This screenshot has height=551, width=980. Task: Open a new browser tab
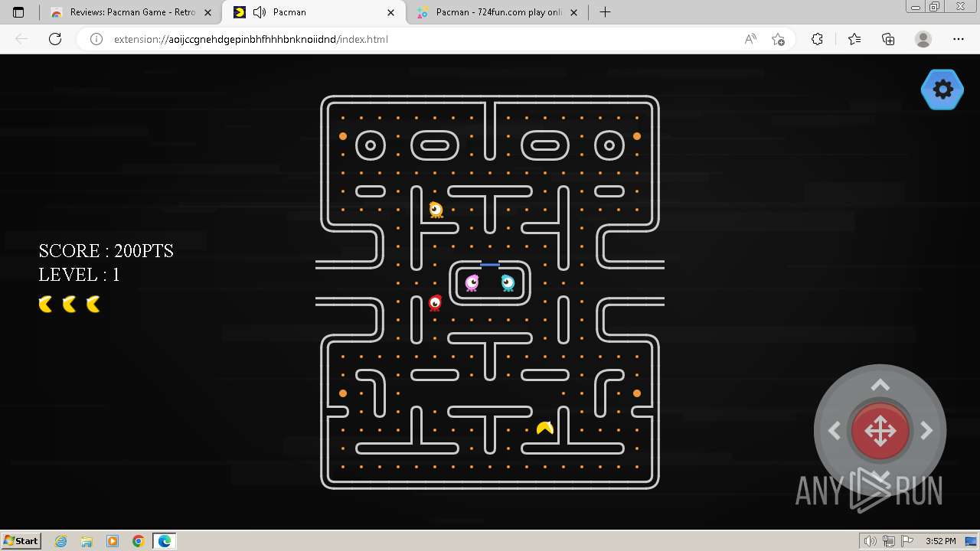tap(605, 12)
